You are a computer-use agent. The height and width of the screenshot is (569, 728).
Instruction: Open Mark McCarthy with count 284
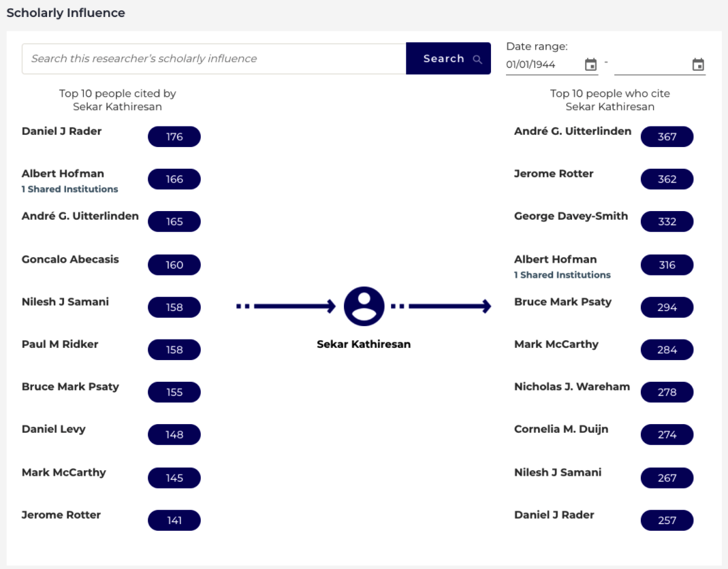click(556, 344)
